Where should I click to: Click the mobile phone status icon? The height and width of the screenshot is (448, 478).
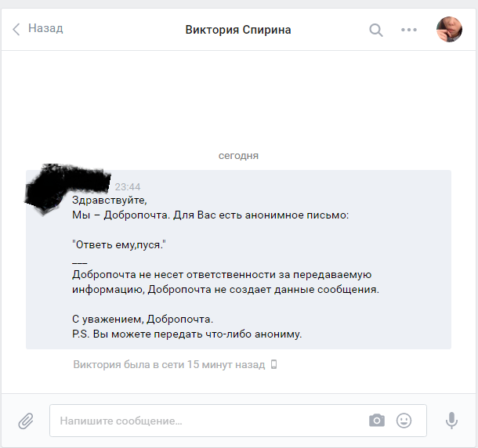click(x=274, y=364)
